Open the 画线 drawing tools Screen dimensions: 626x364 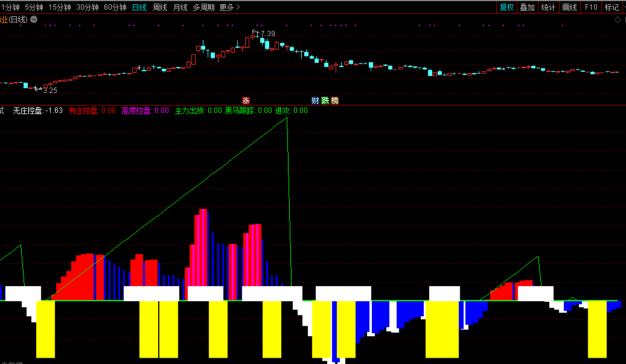point(569,7)
